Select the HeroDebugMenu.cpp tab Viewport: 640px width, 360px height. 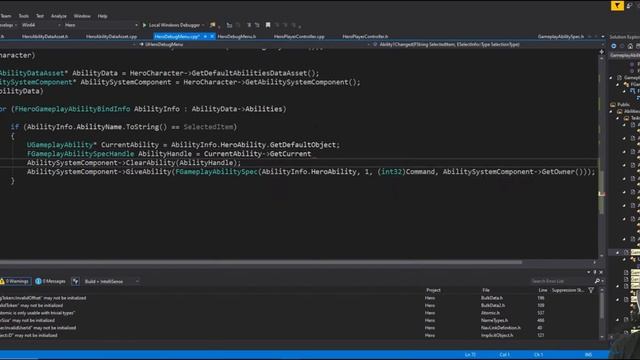tap(177, 36)
